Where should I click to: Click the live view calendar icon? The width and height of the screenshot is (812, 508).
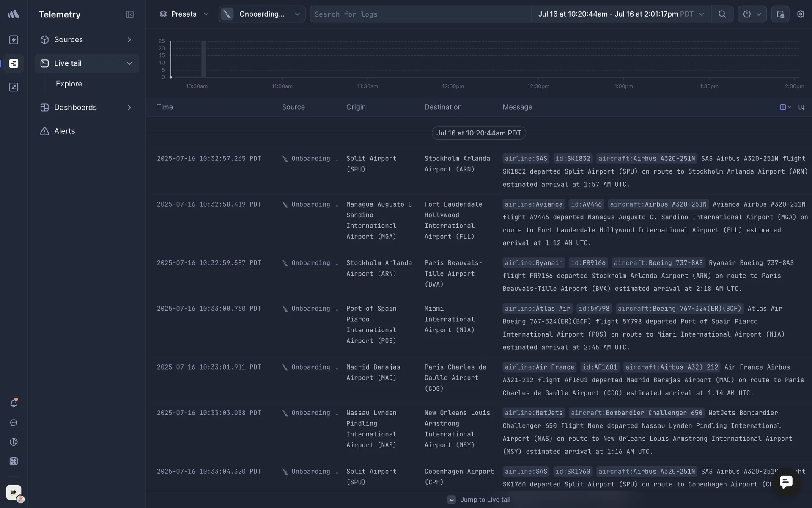[780, 14]
